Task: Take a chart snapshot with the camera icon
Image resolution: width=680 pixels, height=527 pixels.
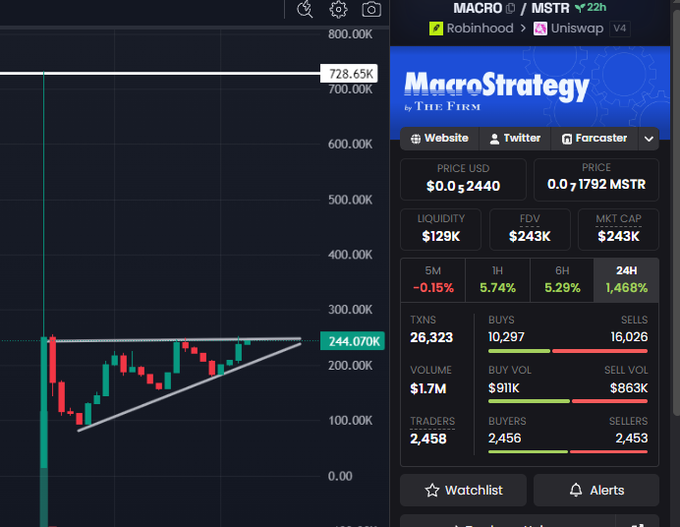Action: pyautogui.click(x=371, y=10)
